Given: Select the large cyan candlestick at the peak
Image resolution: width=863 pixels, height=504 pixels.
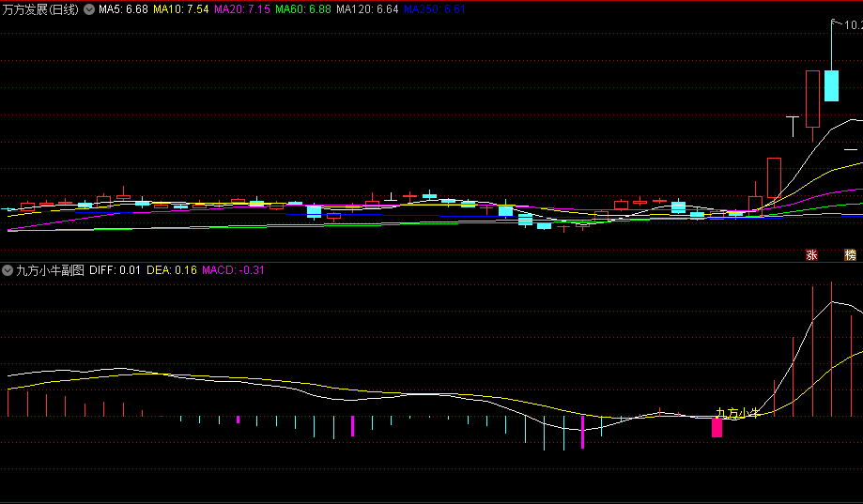Looking at the screenshot, I should pos(831,85).
